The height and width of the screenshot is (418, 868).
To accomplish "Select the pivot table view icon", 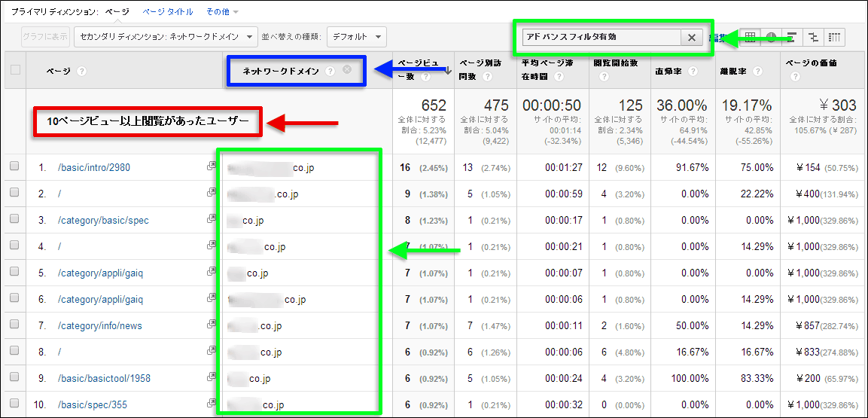I will point(834,37).
